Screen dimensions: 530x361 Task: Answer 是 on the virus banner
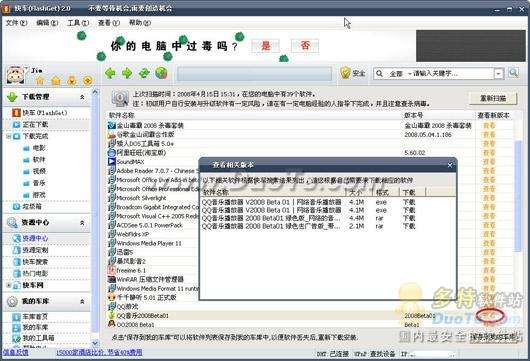click(266, 45)
